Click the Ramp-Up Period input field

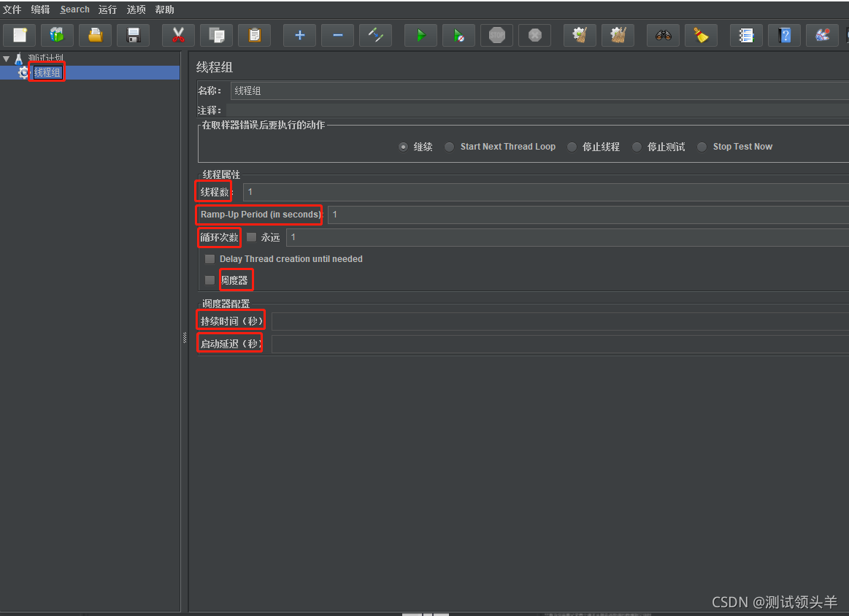coord(588,215)
